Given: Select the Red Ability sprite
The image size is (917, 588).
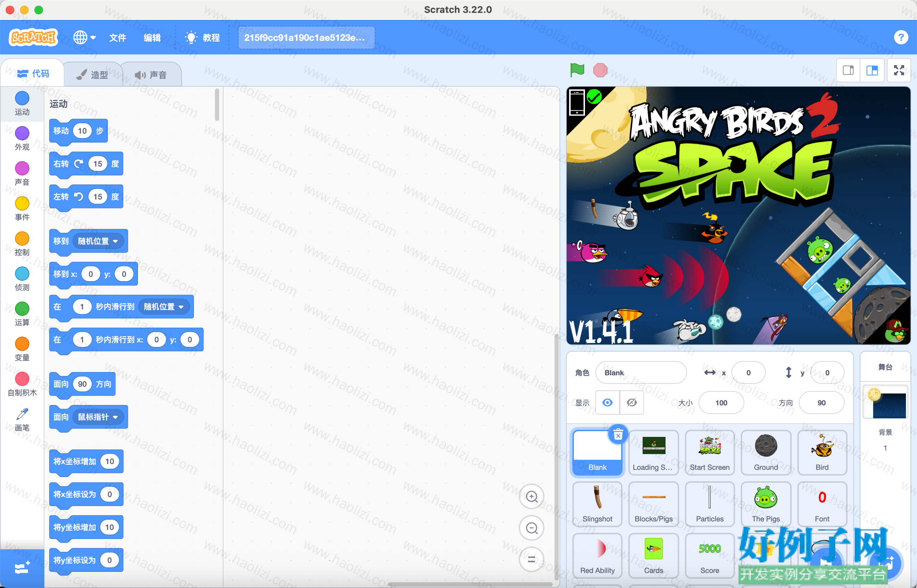Looking at the screenshot, I should 597,555.
